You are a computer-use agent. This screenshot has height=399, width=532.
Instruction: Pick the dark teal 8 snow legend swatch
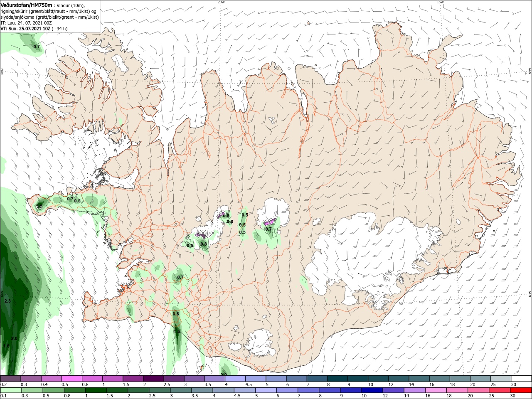(x=337, y=379)
